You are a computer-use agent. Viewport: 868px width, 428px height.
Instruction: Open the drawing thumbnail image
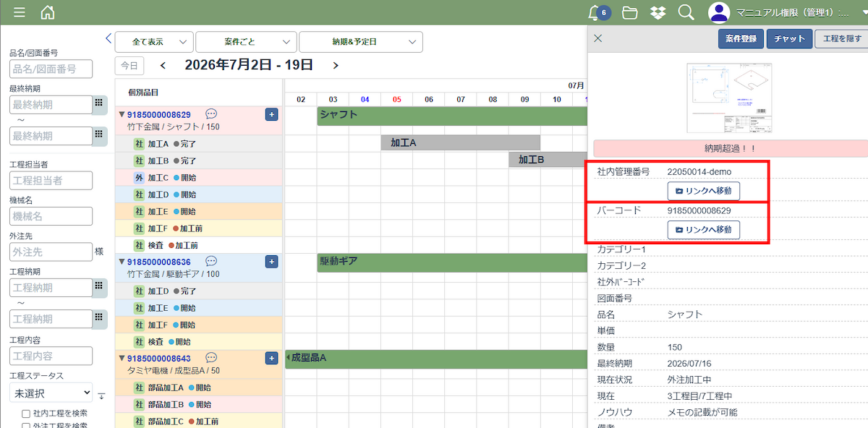[729, 98]
